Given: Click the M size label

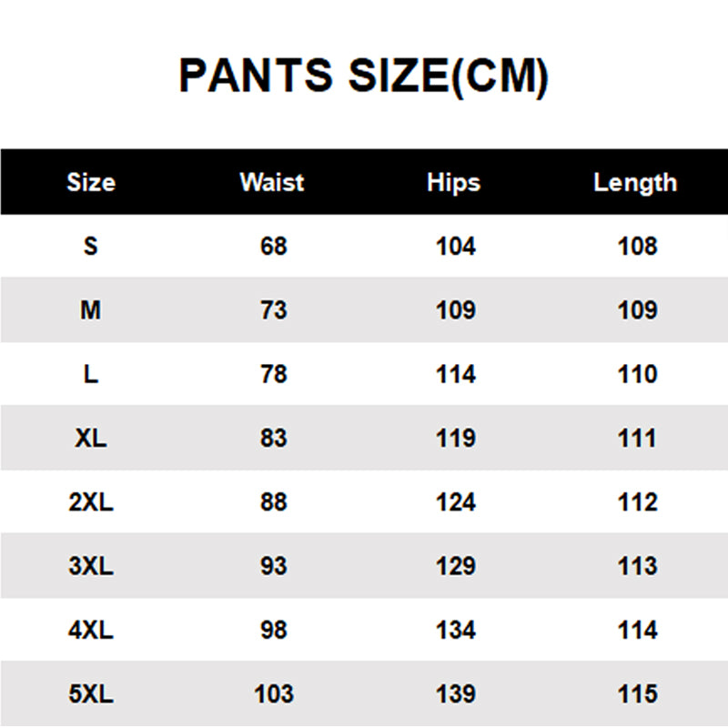Looking at the screenshot, I should pos(90,310).
